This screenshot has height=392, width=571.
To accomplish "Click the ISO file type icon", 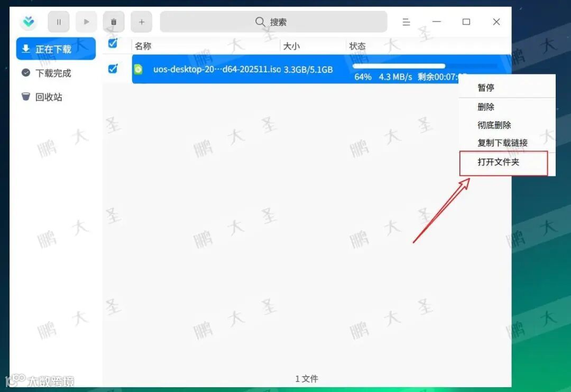I will (139, 69).
